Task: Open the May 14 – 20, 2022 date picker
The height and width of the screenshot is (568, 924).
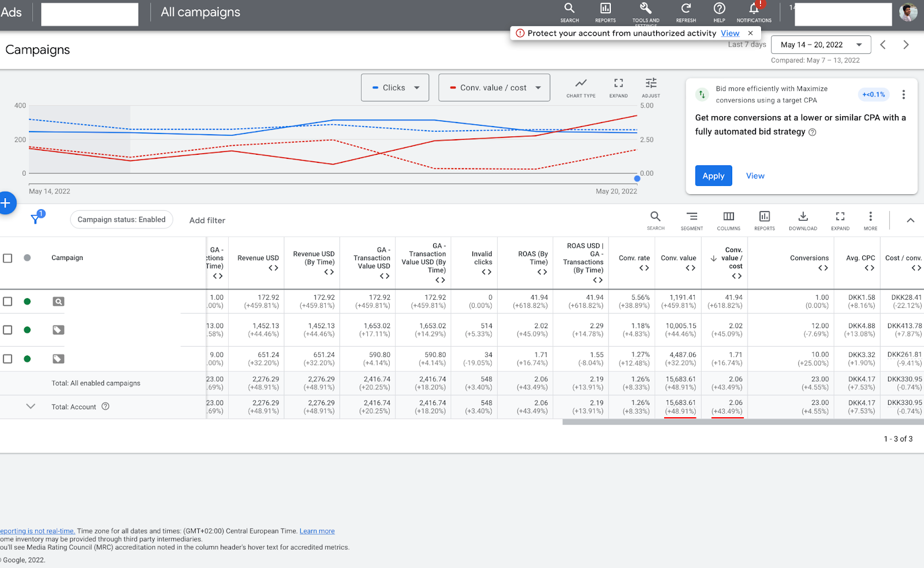Action: (x=821, y=45)
